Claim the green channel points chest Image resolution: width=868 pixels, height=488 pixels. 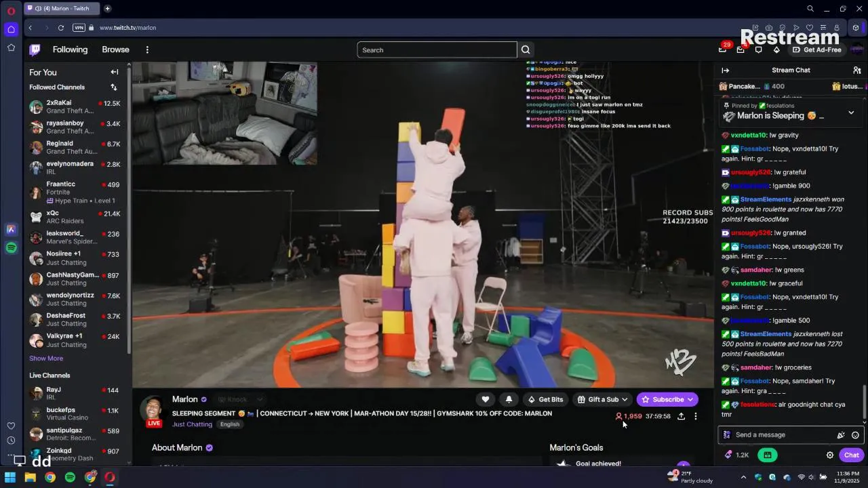tap(767, 455)
